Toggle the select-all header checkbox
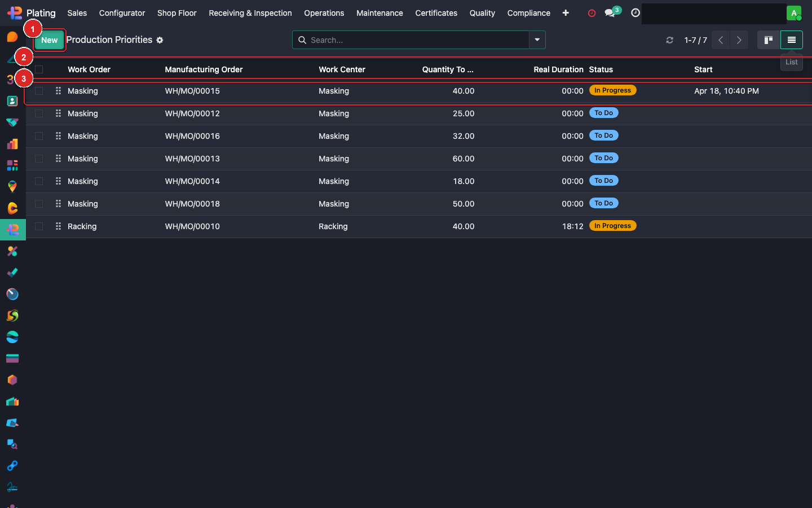Screen dimensions: 812x508 pos(39,69)
